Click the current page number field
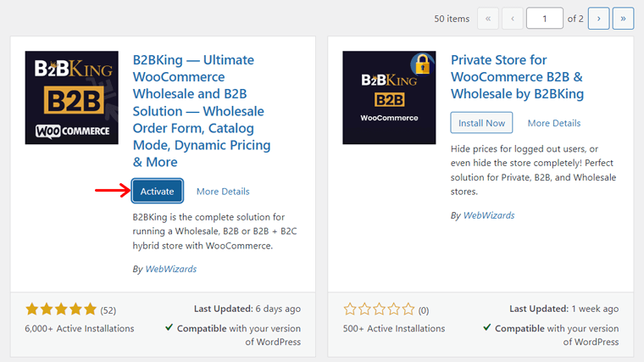The height and width of the screenshot is (362, 644). coord(550,18)
